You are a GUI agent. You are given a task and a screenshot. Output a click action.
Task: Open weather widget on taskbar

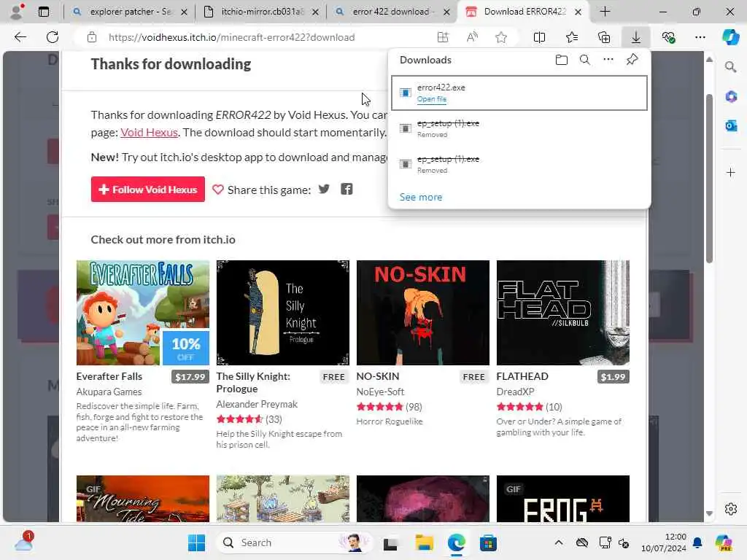[x=24, y=542]
